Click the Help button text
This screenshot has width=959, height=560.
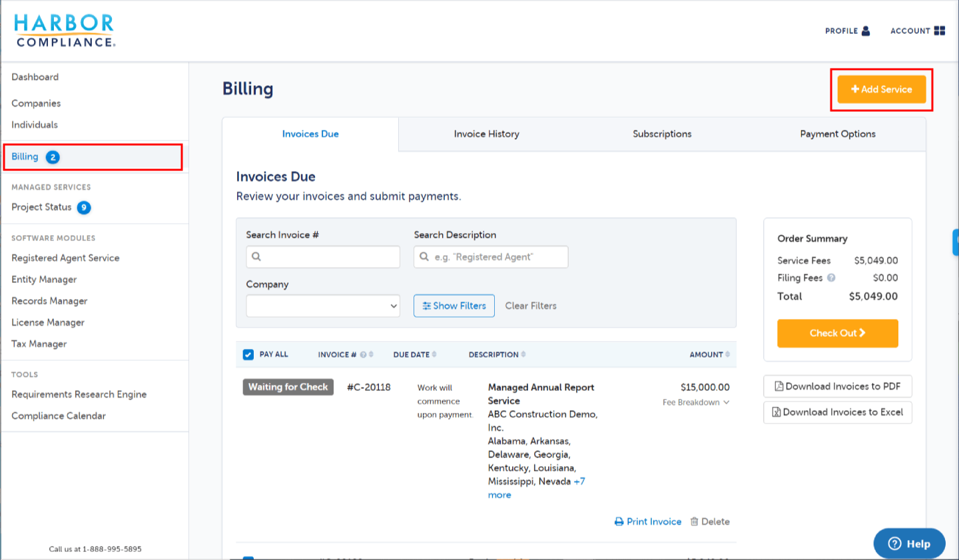coord(918,544)
